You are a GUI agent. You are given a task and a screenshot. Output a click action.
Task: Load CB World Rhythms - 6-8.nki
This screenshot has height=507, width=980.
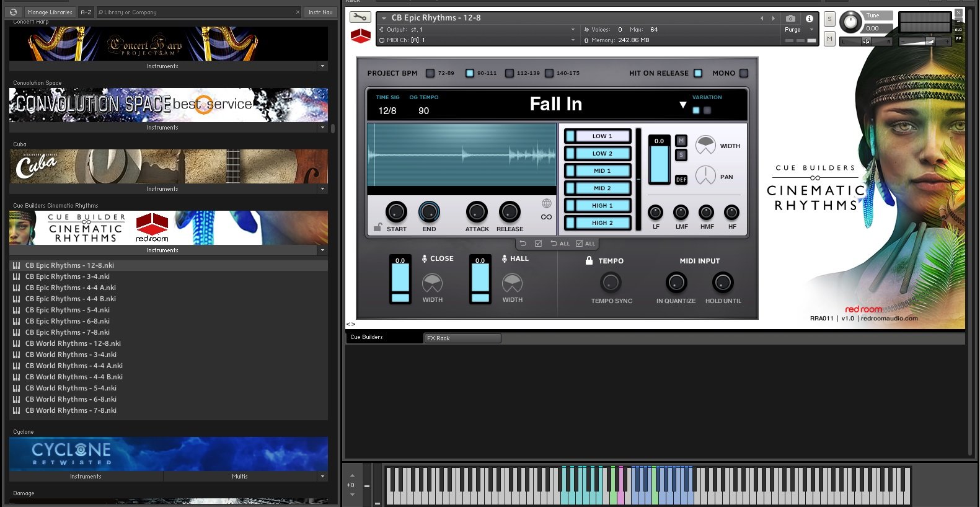(71, 399)
